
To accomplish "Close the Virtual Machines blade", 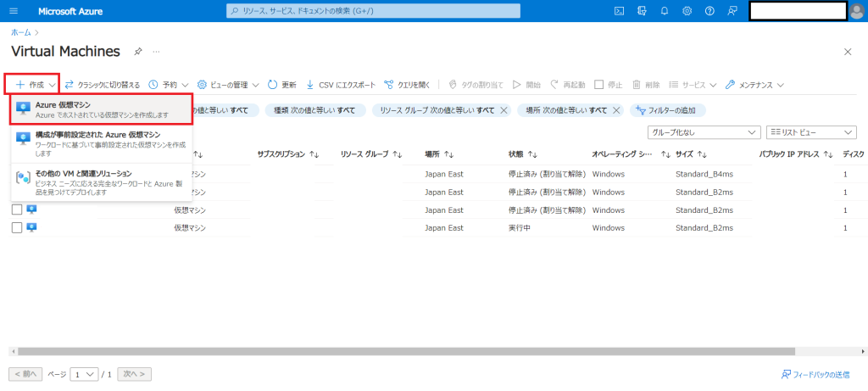I will [x=848, y=52].
